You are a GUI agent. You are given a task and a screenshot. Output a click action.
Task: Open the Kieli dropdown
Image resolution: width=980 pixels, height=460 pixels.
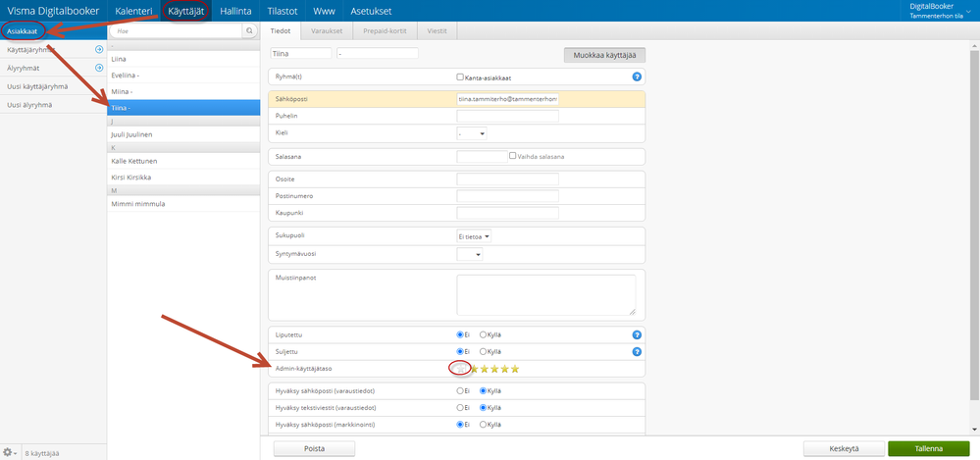click(x=472, y=133)
